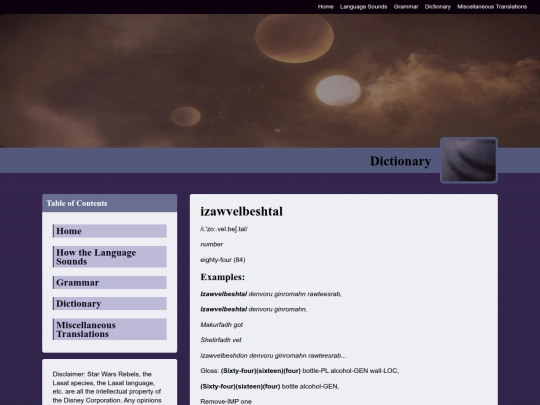Open Language Sounds in top navigation

[363, 7]
